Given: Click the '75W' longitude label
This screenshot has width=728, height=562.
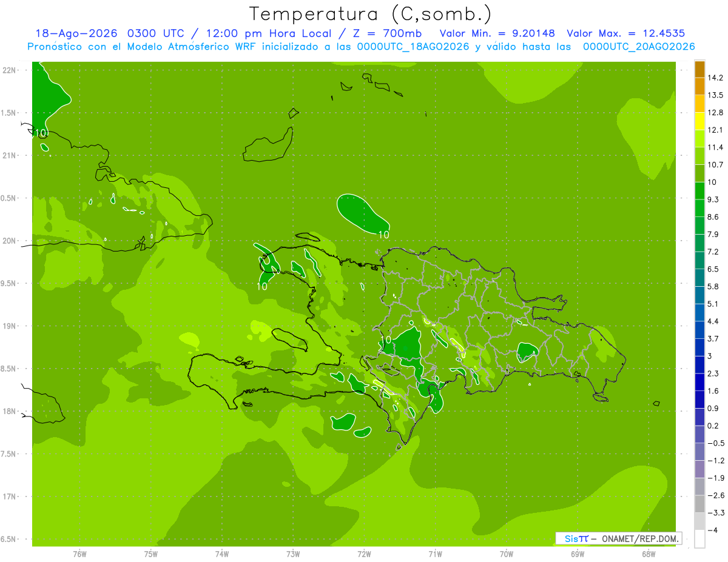Looking at the screenshot, I should tap(151, 554).
